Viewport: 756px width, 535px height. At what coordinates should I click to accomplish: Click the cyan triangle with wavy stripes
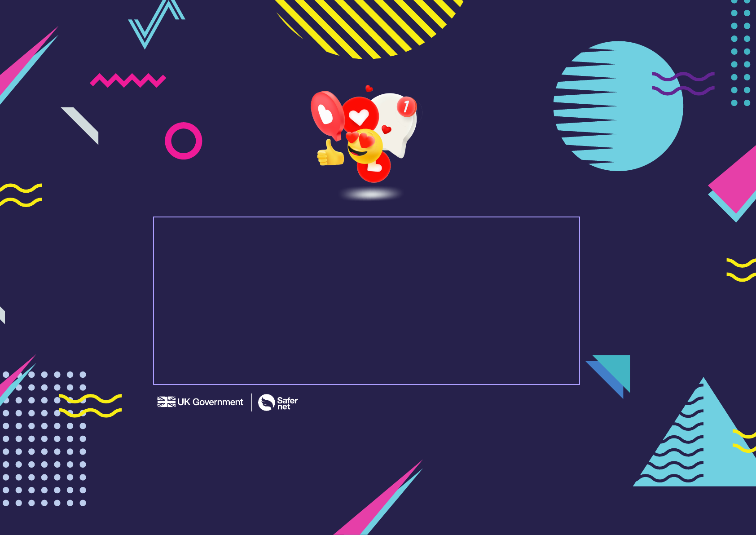700,445
